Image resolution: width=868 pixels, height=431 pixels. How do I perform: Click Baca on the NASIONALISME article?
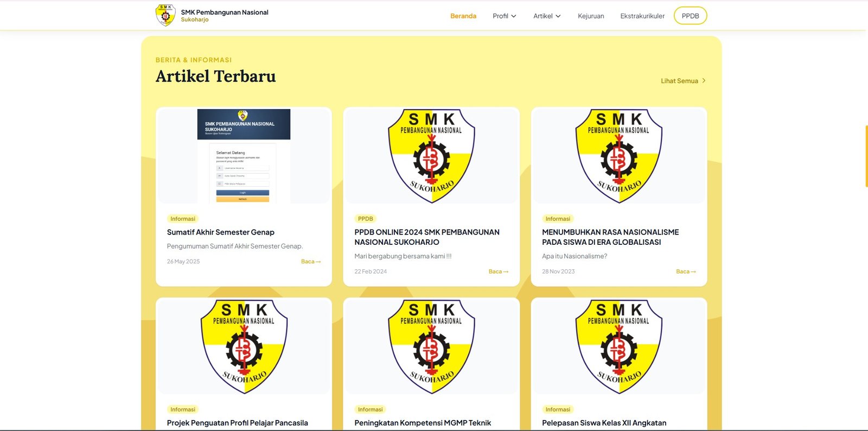click(686, 271)
